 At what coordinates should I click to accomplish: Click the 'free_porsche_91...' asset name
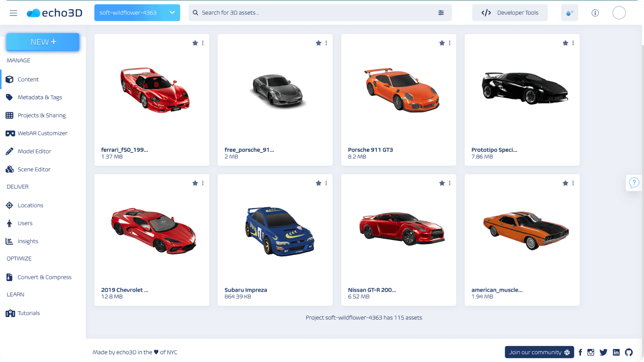pos(249,150)
